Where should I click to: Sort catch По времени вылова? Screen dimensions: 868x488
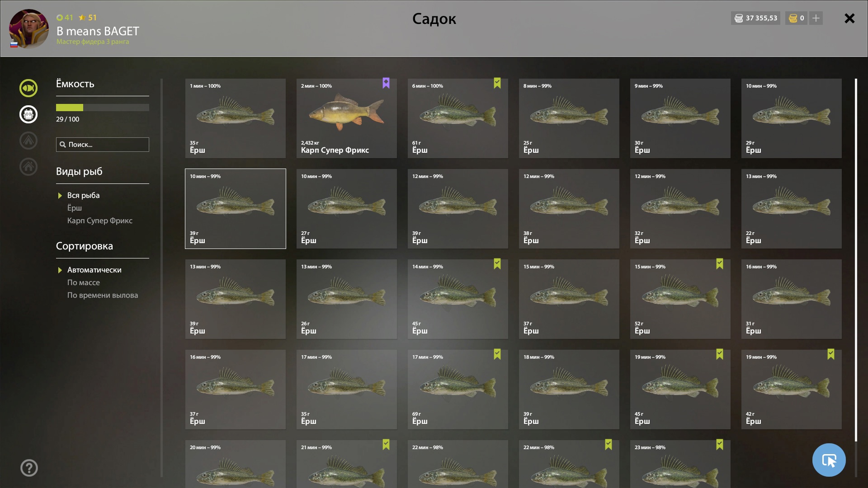point(103,295)
